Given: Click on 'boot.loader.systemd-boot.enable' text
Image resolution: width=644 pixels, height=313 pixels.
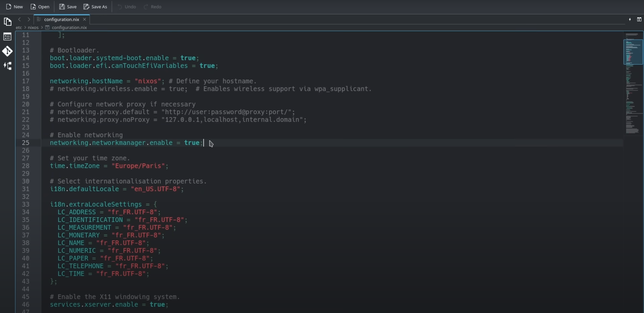Looking at the screenshot, I should tap(109, 58).
